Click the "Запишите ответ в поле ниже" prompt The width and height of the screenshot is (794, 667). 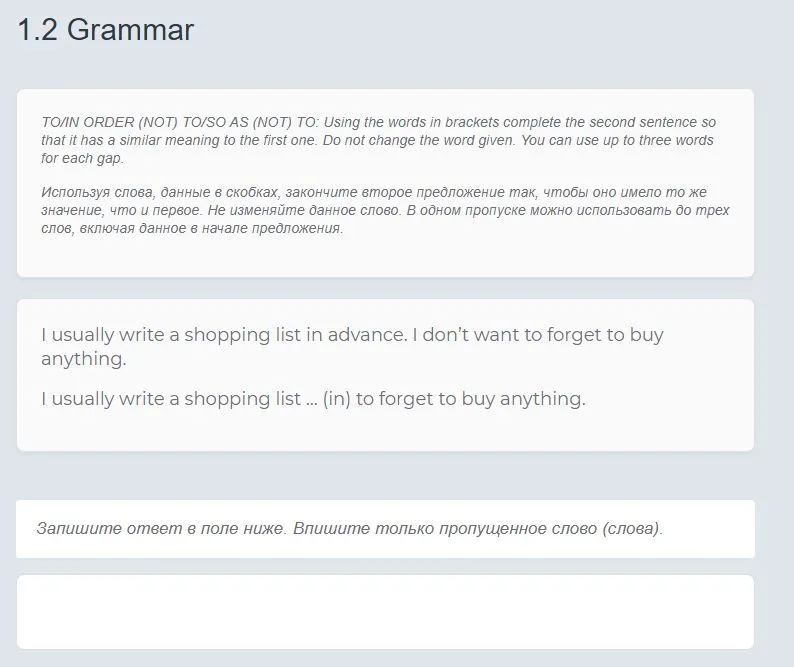coord(160,528)
